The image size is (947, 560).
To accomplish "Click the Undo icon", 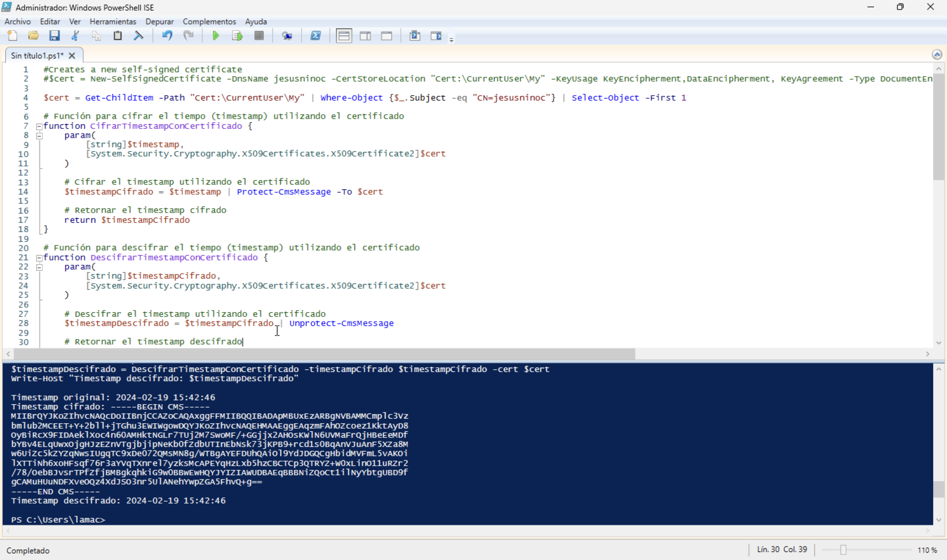I will (x=167, y=36).
